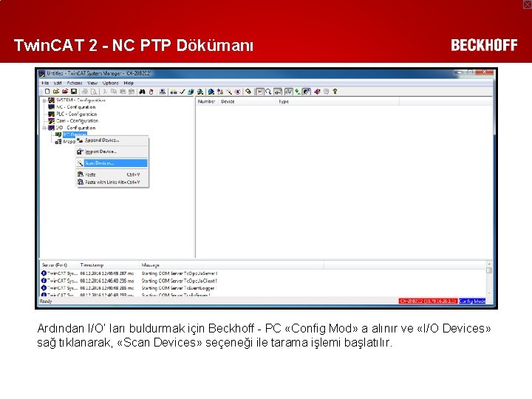Click the Activate Configuration toolbar icon

click(191, 92)
